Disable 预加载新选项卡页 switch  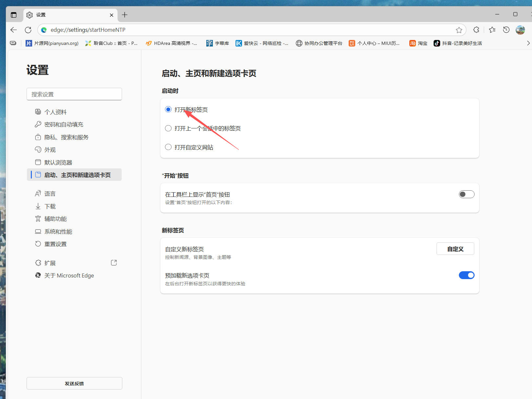click(x=466, y=275)
